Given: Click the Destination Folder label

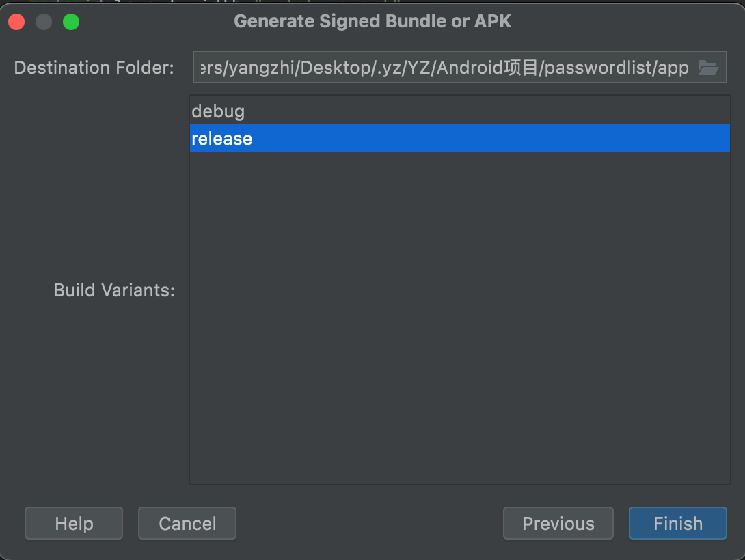Looking at the screenshot, I should (94, 68).
